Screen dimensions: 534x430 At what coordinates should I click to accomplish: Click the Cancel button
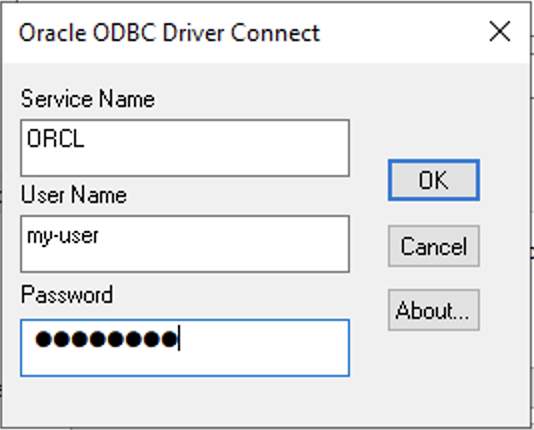tap(434, 246)
